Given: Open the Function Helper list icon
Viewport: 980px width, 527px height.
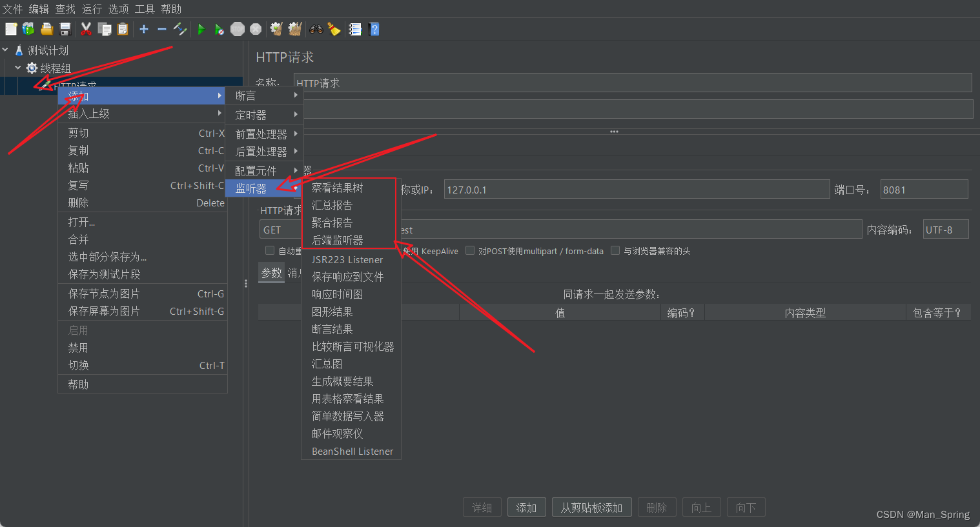Looking at the screenshot, I should (x=355, y=29).
